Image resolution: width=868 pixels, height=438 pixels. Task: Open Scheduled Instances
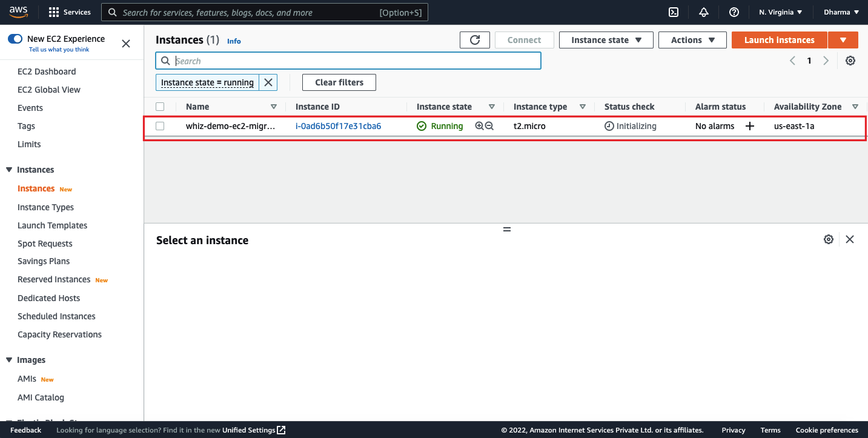point(56,316)
